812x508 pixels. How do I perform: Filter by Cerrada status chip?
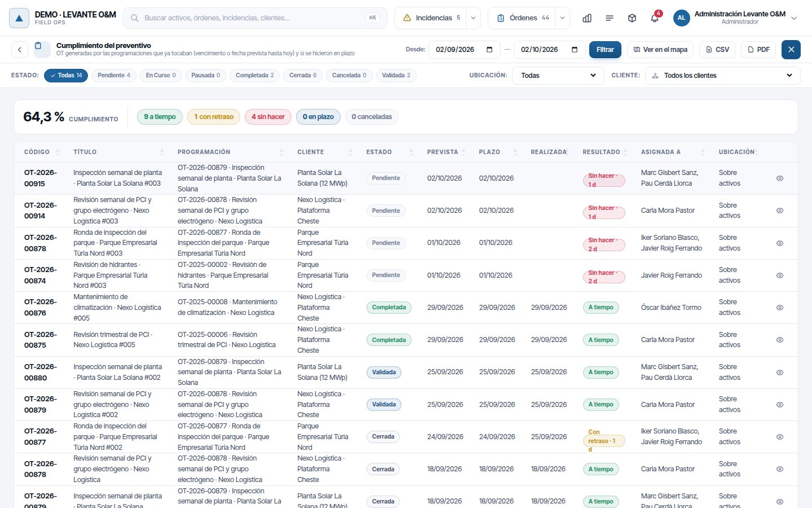pos(303,75)
